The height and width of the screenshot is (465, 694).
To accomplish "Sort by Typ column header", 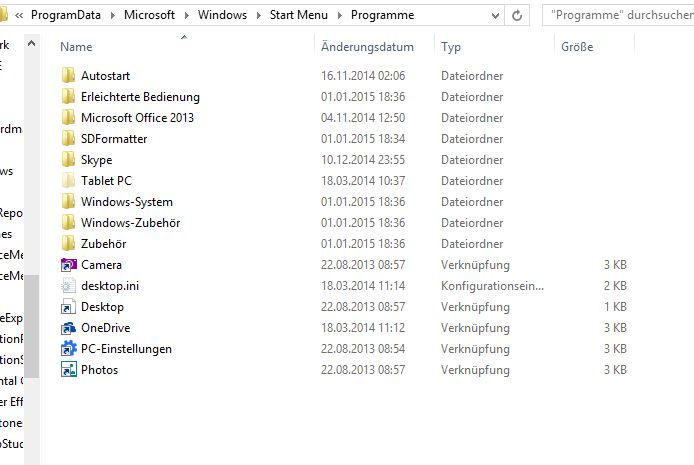I will click(451, 47).
